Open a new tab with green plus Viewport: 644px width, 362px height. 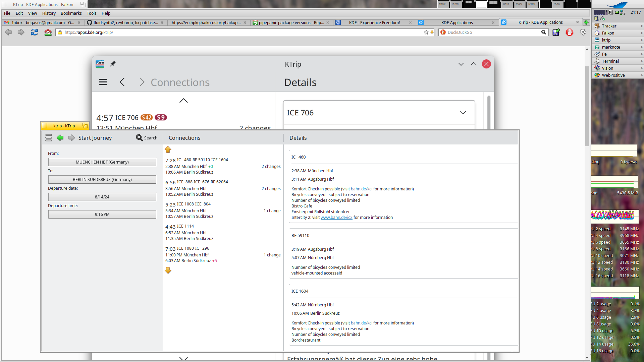tap(586, 22)
